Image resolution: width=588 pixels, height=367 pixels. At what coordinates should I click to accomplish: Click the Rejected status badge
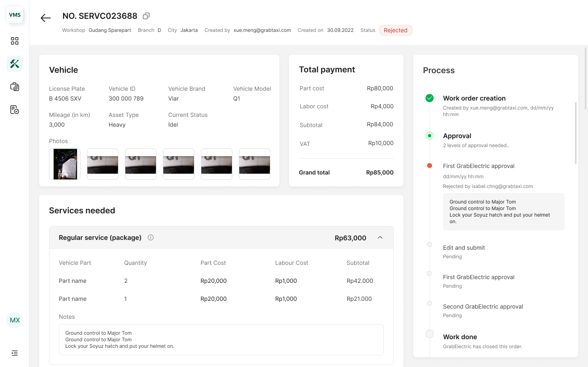coord(395,30)
